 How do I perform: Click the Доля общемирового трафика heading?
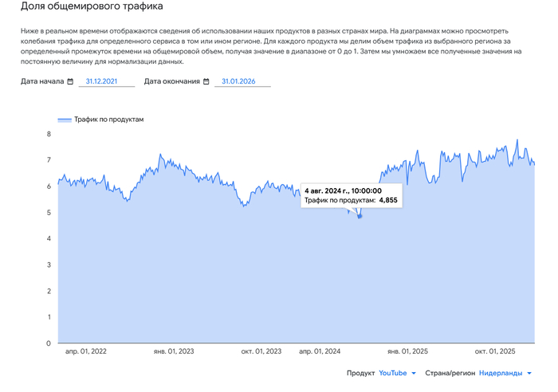92,6
